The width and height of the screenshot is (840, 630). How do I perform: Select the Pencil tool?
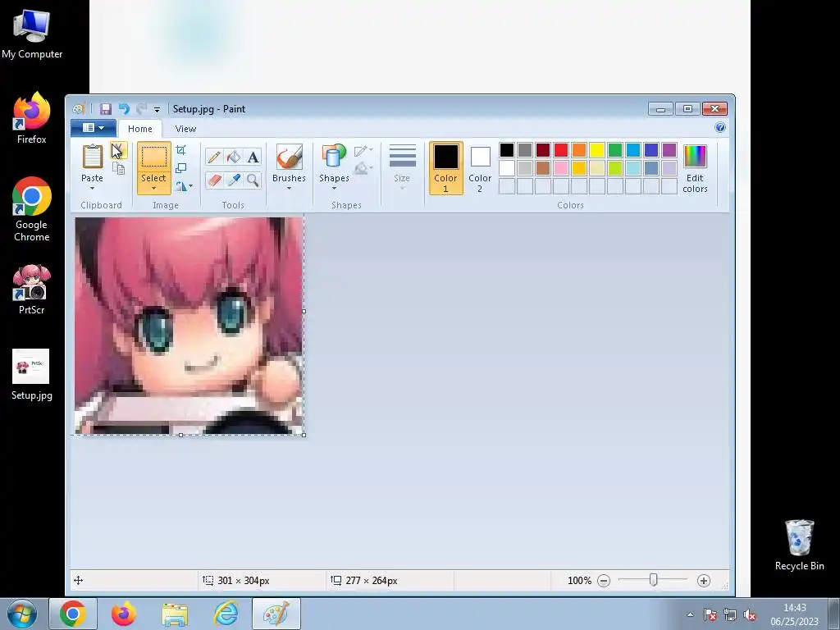[214, 157]
